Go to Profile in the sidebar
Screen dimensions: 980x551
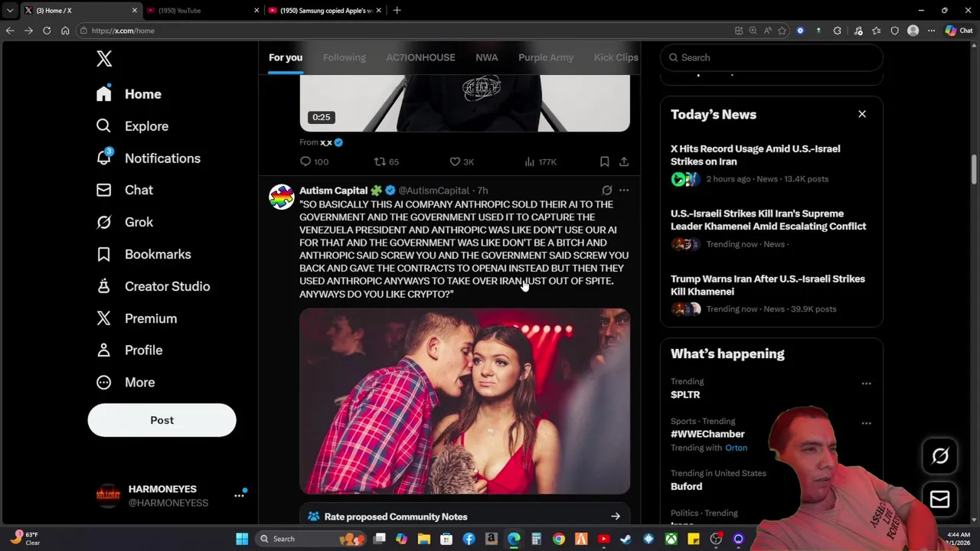pos(129,350)
